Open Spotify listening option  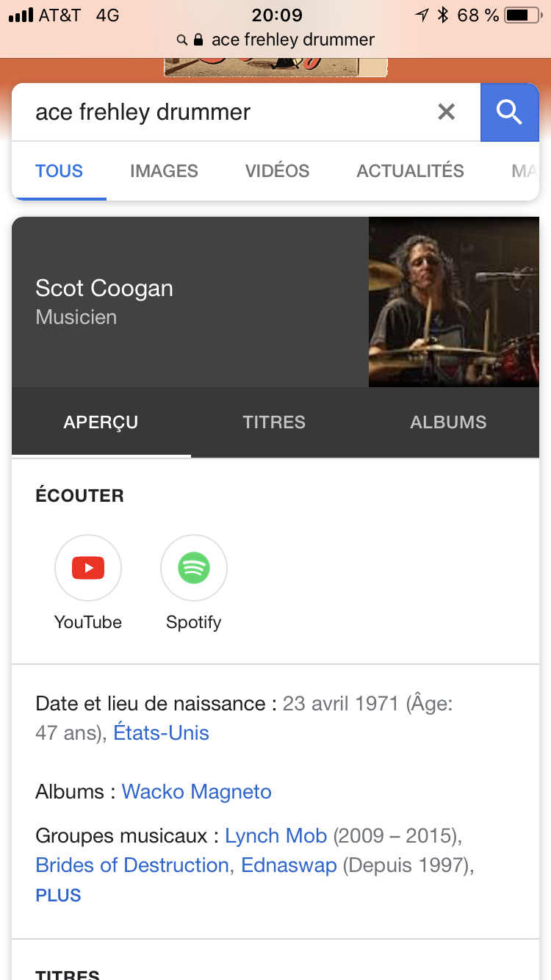click(194, 568)
